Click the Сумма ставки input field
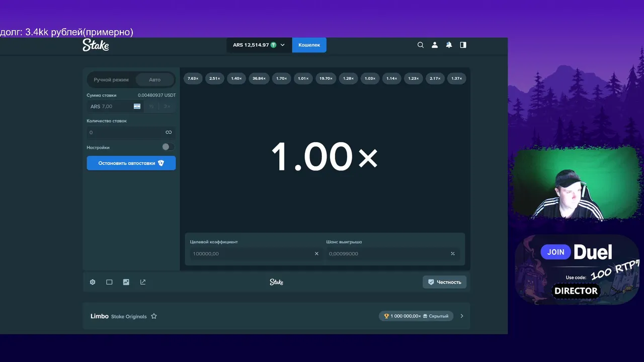The image size is (644, 362). [x=115, y=107]
